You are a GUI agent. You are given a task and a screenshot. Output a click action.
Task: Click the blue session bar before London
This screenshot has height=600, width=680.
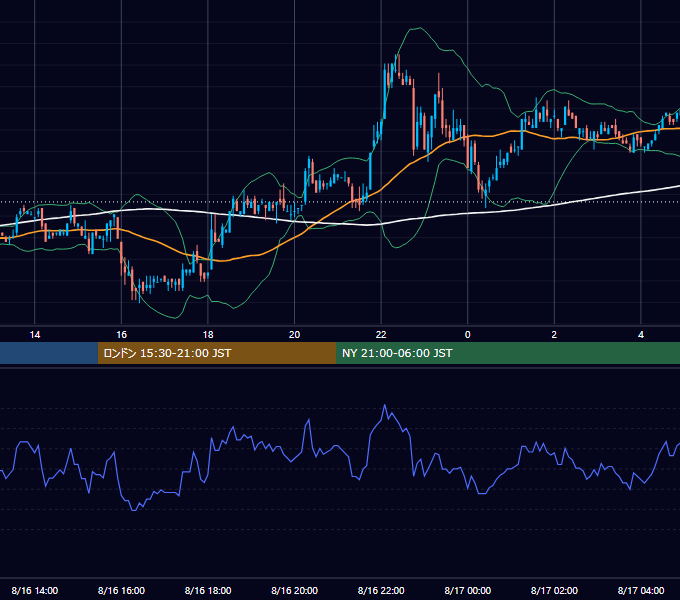click(x=49, y=353)
